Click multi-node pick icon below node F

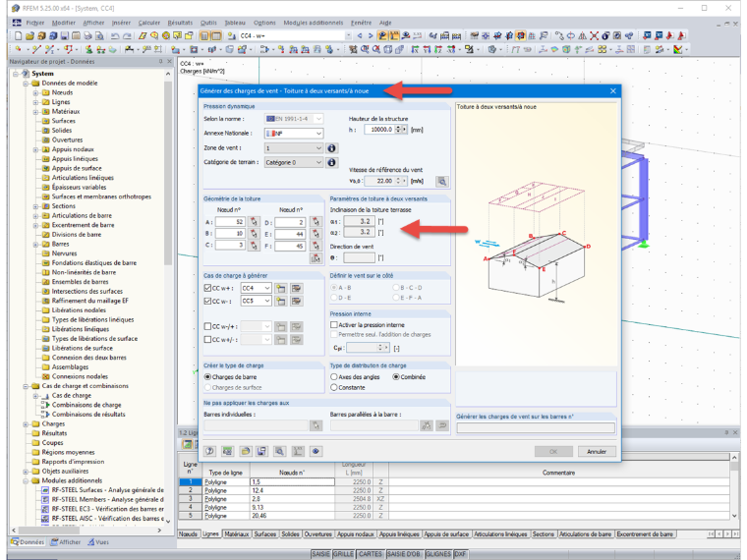(315, 258)
